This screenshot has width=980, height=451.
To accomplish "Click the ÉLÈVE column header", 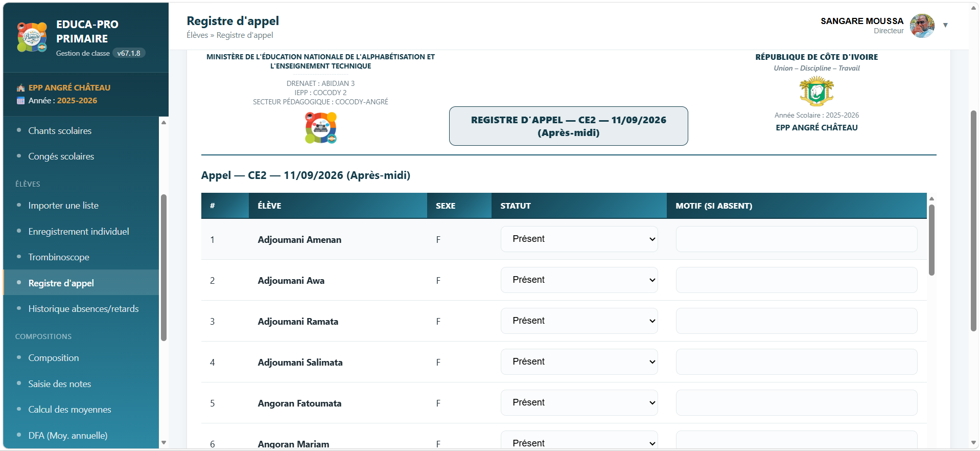I will click(x=338, y=206).
